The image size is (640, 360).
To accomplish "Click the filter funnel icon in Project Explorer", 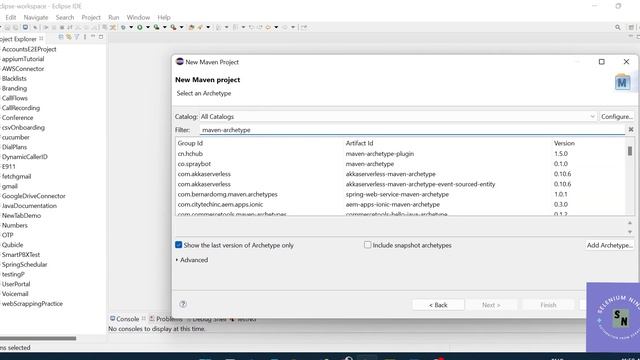I will pyautogui.click(x=76, y=37).
